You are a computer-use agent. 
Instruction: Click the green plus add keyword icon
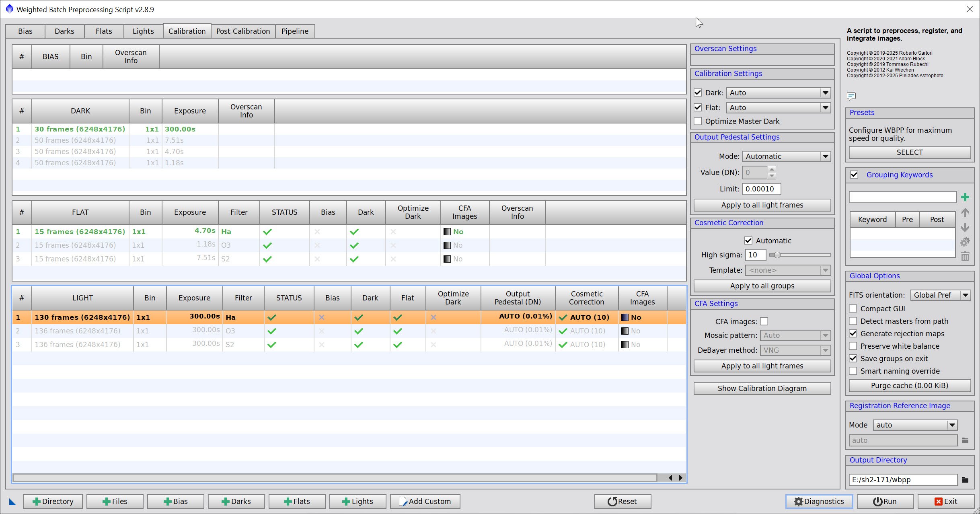(x=965, y=197)
